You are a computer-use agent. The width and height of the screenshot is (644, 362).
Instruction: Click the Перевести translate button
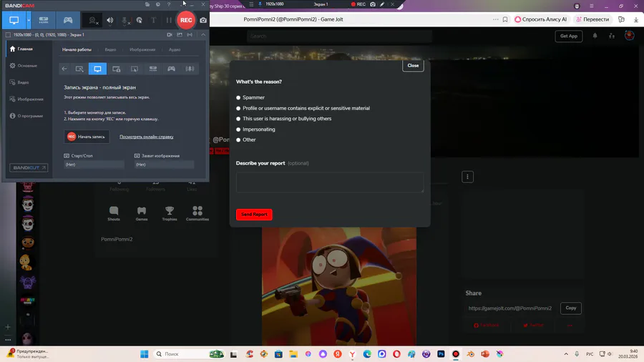tap(592, 19)
